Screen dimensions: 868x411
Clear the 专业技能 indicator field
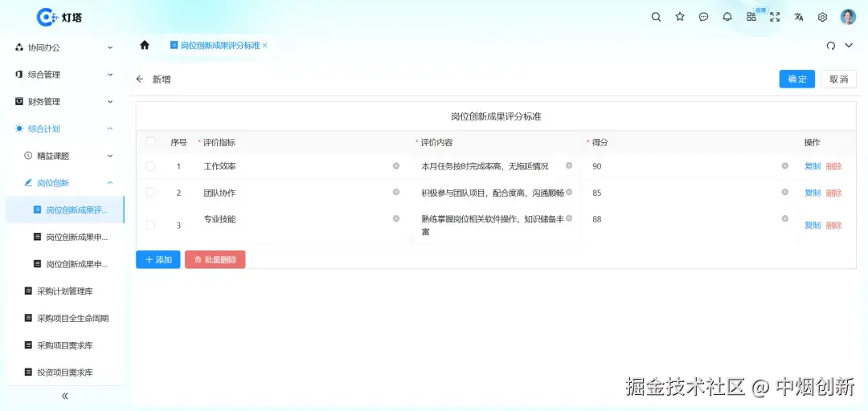point(395,218)
